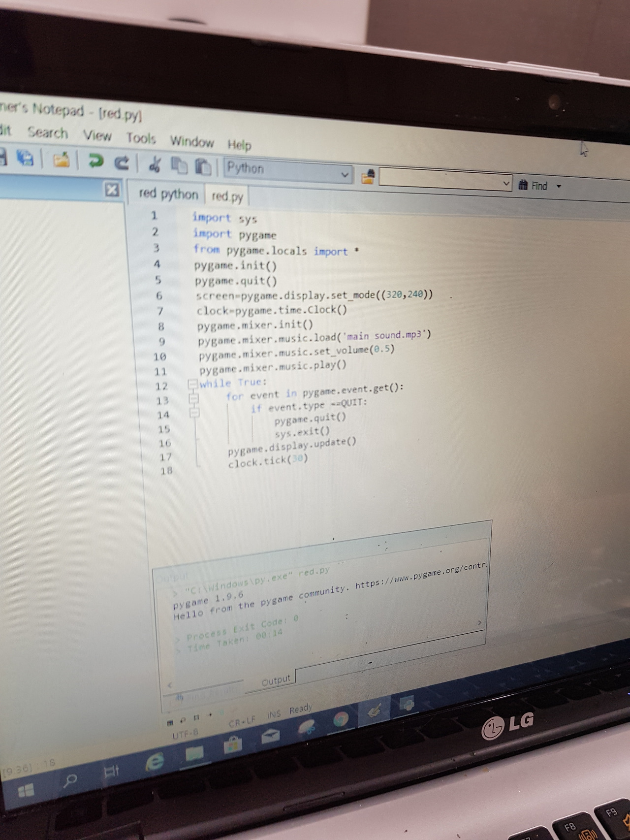Click the Copy icon in the toolbar

(x=180, y=165)
